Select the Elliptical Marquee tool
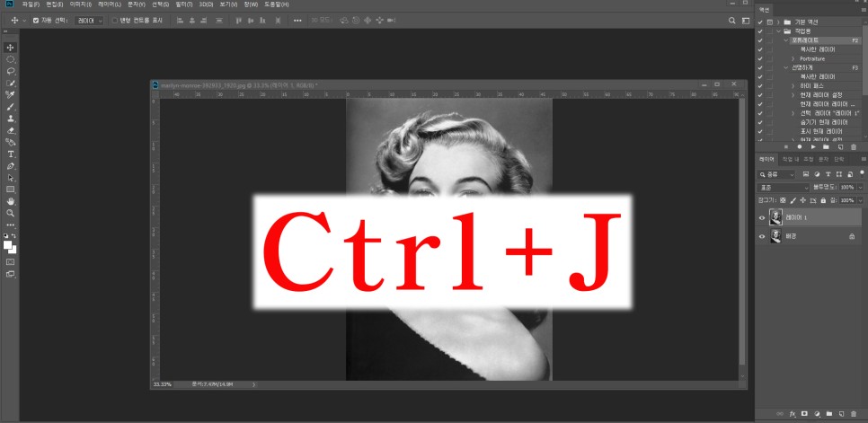The width and height of the screenshot is (868, 423). click(11, 59)
